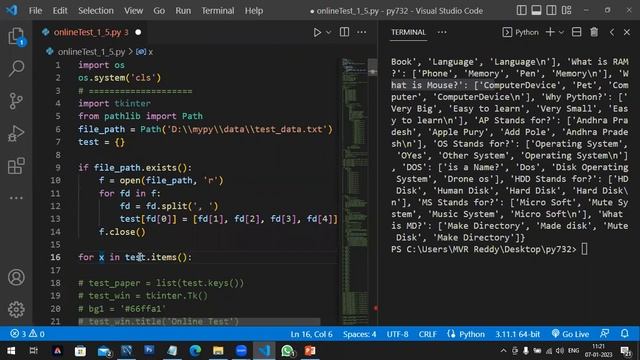640x360 pixels.
Task: Change file encoding via UTF-8
Action: point(397,334)
